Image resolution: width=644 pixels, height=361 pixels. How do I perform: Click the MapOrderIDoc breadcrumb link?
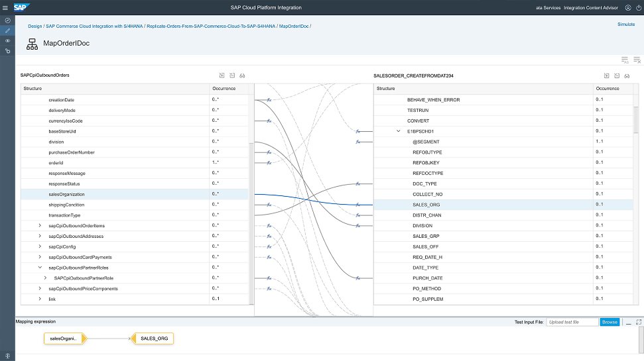pyautogui.click(x=294, y=26)
